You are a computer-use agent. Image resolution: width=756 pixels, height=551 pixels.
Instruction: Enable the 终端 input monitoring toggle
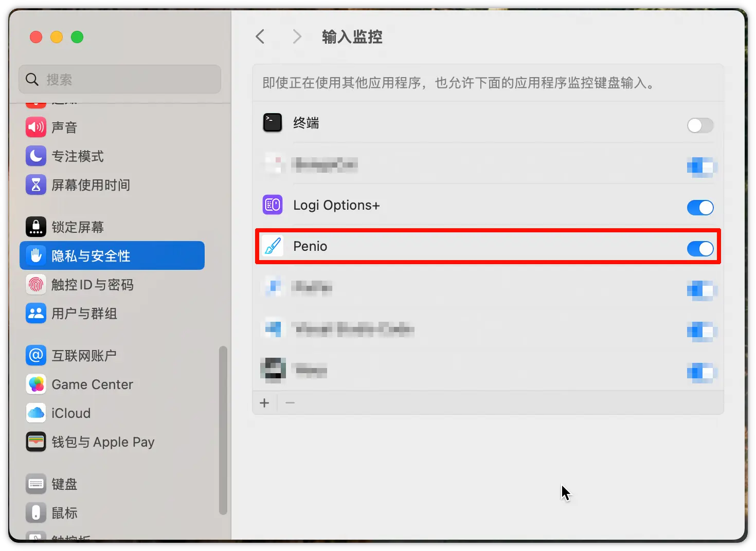point(700,125)
